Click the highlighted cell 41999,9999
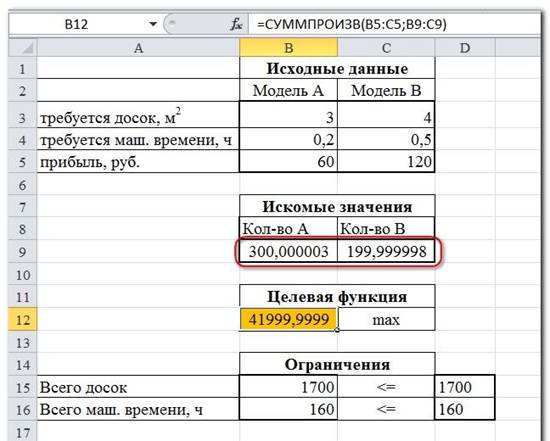This screenshot has height=441, width=550. (x=288, y=319)
